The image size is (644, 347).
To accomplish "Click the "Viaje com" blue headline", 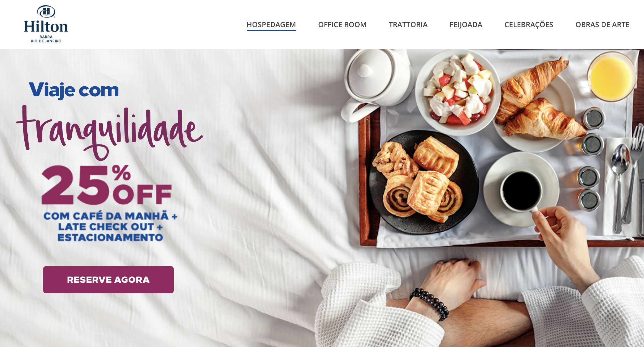I will coord(74,90).
